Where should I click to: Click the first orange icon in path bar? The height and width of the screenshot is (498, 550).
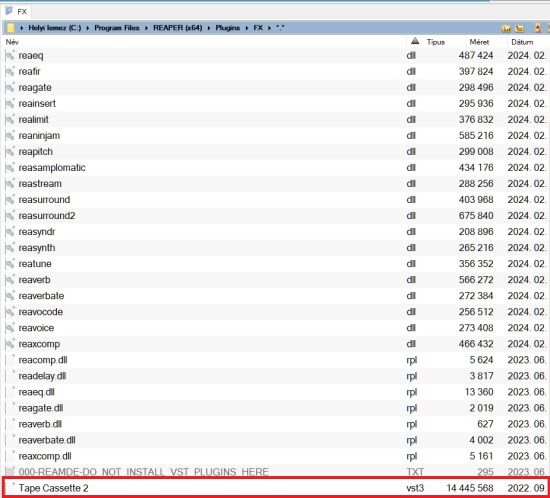pos(506,28)
